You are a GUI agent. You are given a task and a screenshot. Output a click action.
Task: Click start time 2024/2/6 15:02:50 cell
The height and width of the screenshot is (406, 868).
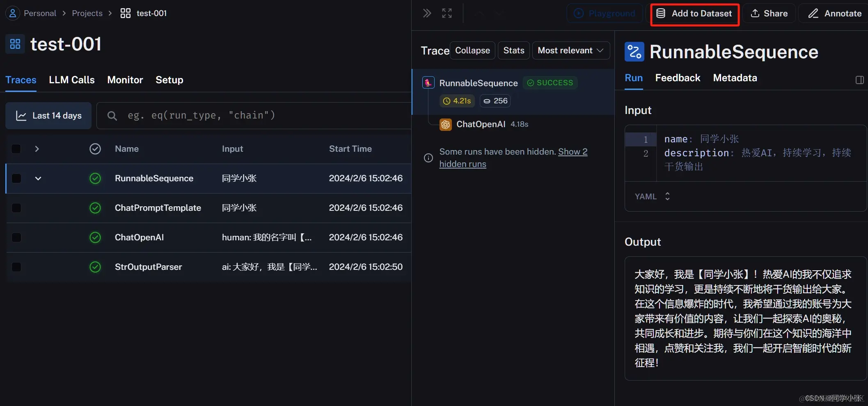click(366, 267)
